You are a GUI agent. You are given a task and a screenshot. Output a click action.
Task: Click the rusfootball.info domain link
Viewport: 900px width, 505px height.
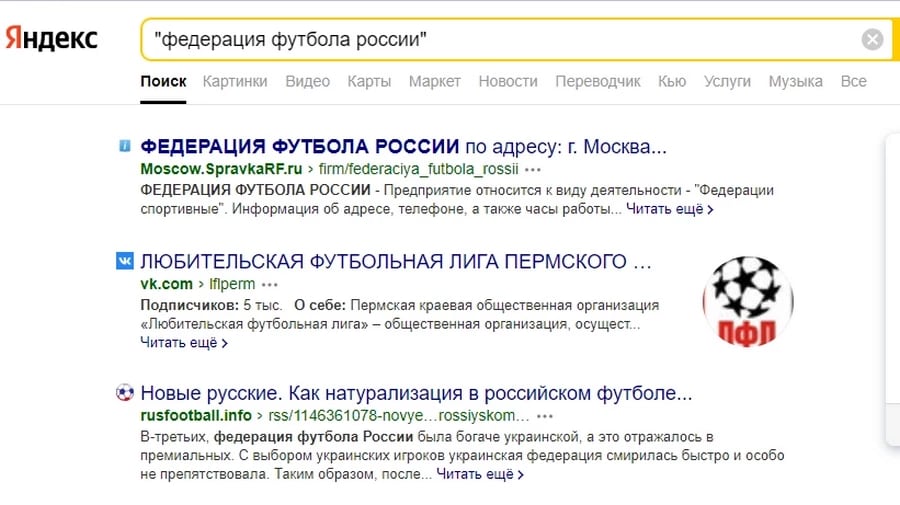(196, 415)
